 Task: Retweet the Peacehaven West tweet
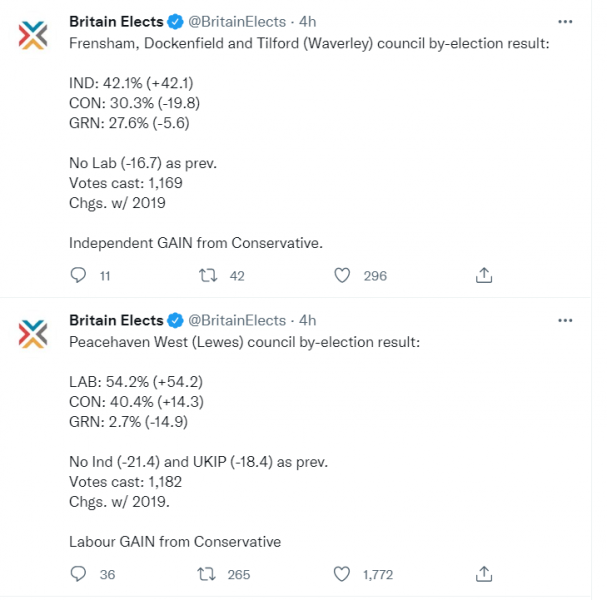pyautogui.click(x=209, y=574)
